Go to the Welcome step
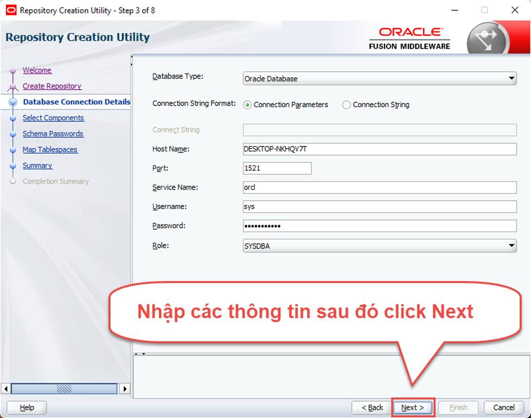The width and height of the screenshot is (532, 418). [x=36, y=70]
